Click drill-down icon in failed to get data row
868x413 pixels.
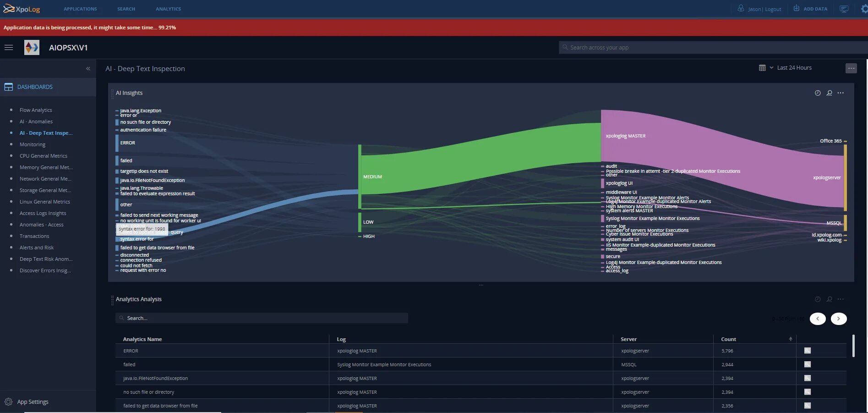click(x=808, y=406)
